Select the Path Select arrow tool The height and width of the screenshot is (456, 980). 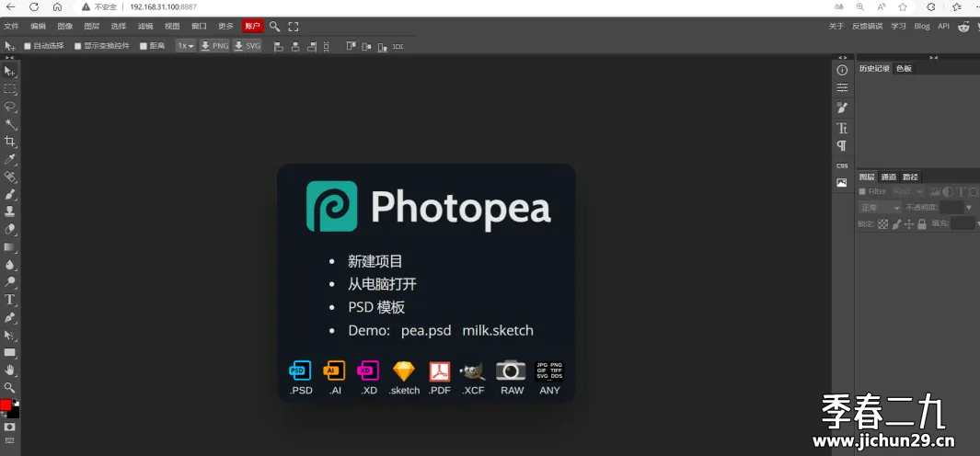tap(10, 335)
